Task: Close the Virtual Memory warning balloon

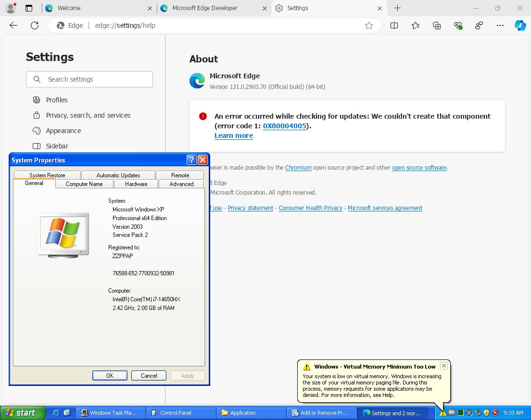Action: pyautogui.click(x=443, y=366)
